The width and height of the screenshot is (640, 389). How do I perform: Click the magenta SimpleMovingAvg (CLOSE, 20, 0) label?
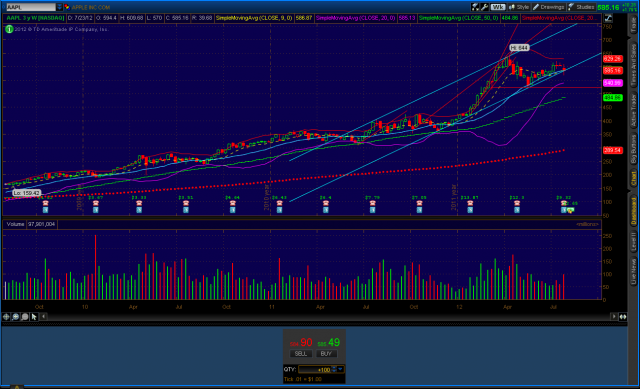[356, 18]
